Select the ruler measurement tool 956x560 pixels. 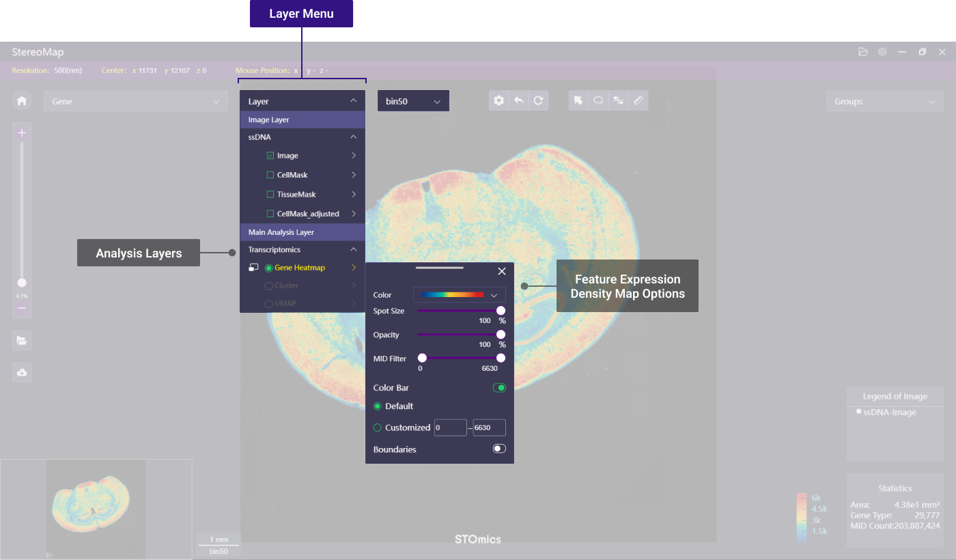[x=638, y=100]
